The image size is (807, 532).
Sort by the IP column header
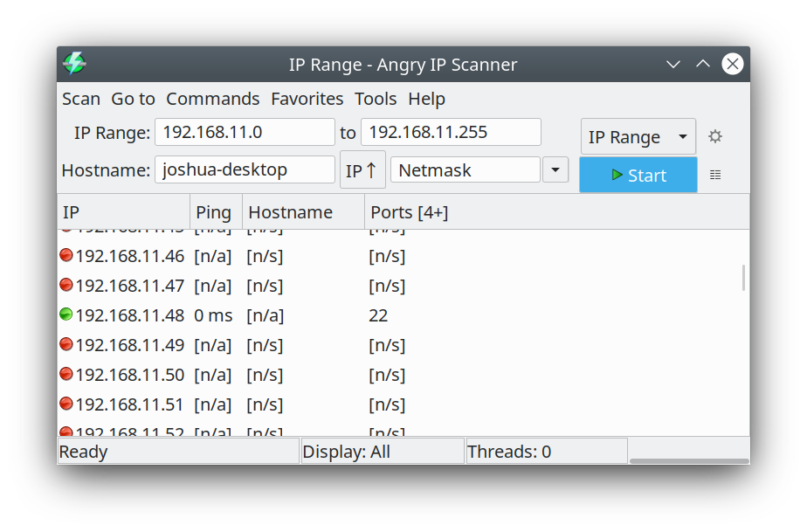coord(123,211)
